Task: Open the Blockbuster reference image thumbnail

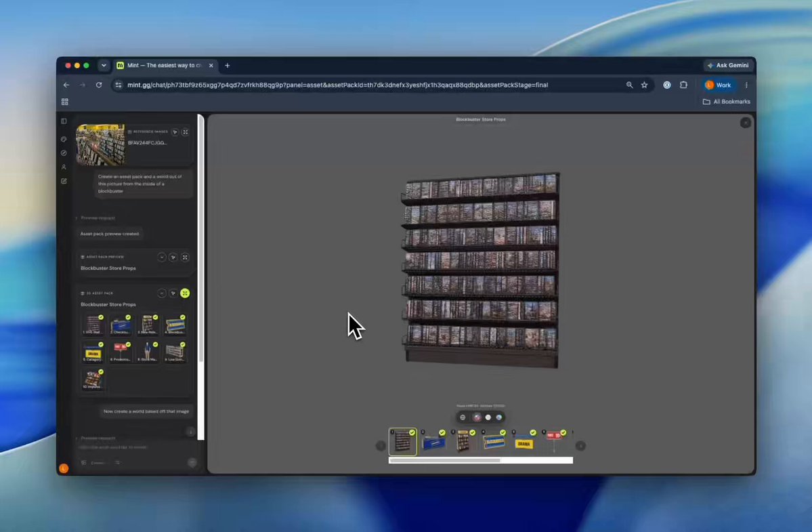Action: point(100,144)
